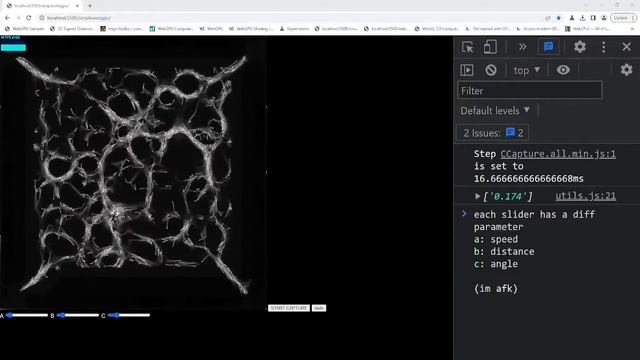
Task: Click the Chrome Update button
Action: tap(623, 18)
